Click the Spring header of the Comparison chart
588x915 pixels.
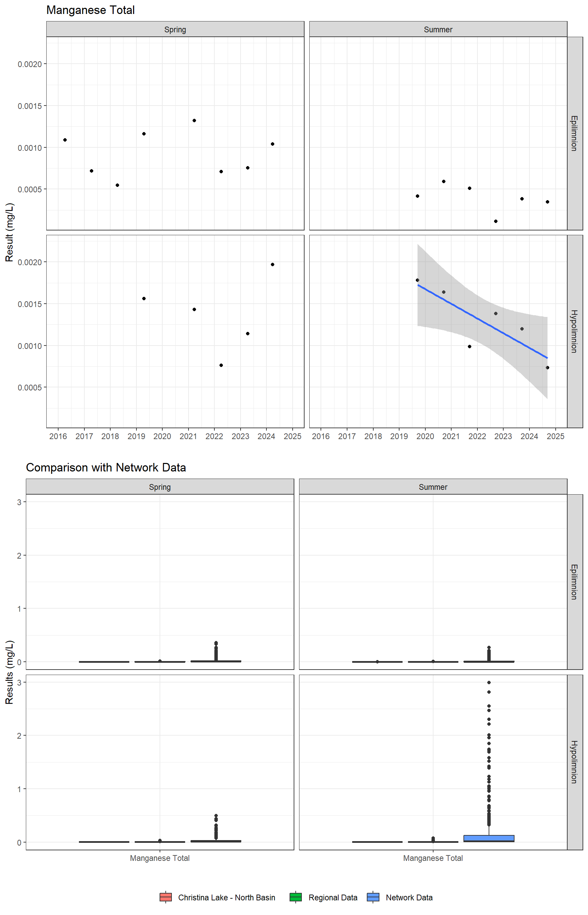coord(160,487)
